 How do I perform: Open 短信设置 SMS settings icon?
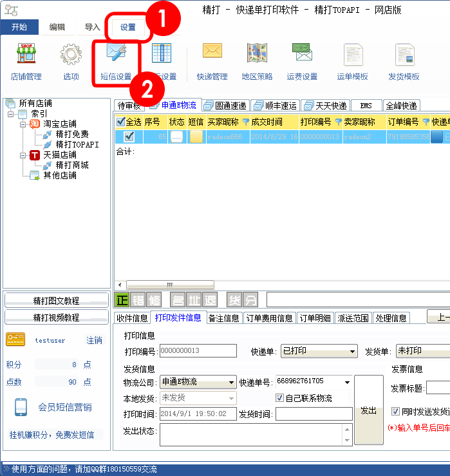click(117, 52)
